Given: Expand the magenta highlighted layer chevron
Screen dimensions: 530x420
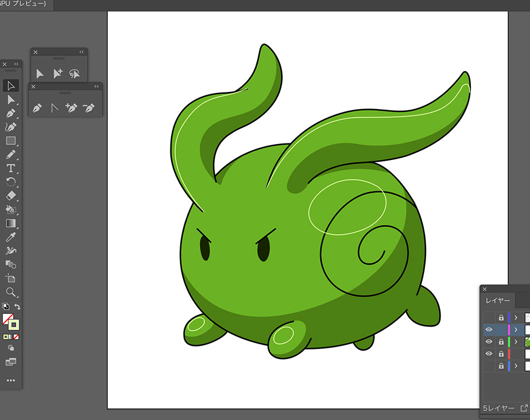Looking at the screenshot, I should tap(516, 329).
